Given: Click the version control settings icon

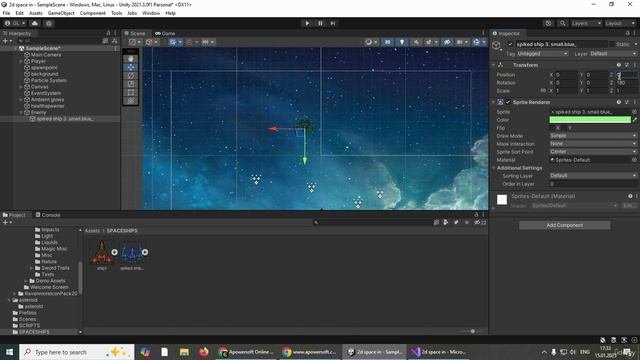Looking at the screenshot, I should click(x=49, y=23).
